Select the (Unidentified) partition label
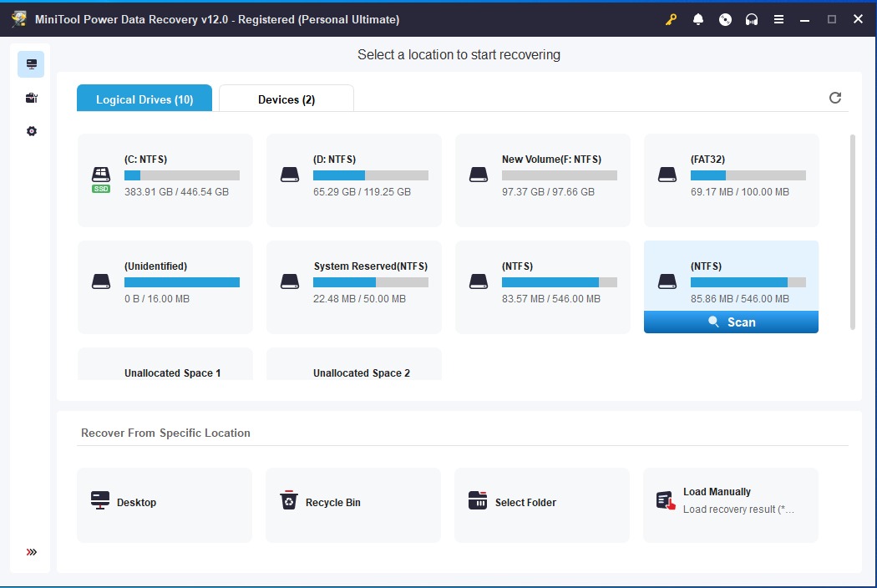Viewport: 877px width, 588px height. 156,266
